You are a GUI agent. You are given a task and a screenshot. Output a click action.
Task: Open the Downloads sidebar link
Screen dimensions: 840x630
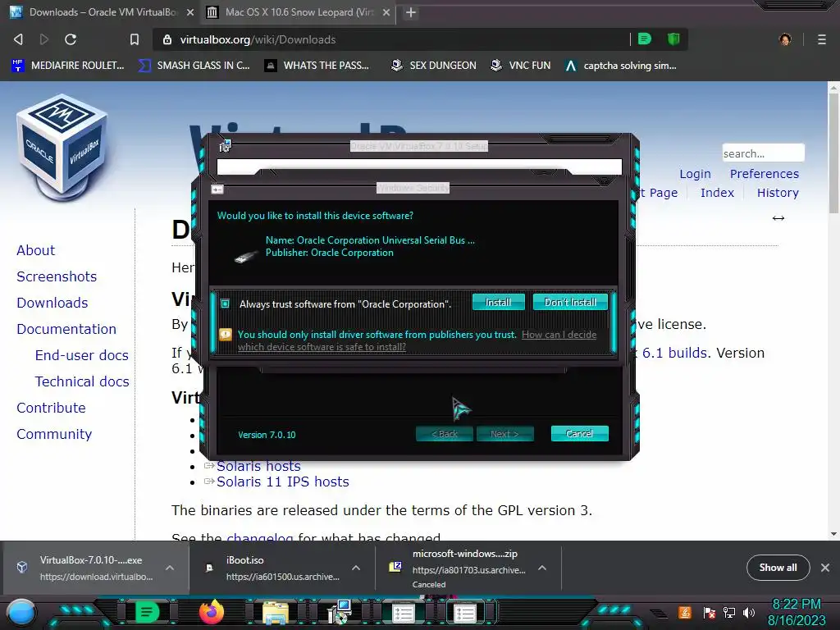52,303
